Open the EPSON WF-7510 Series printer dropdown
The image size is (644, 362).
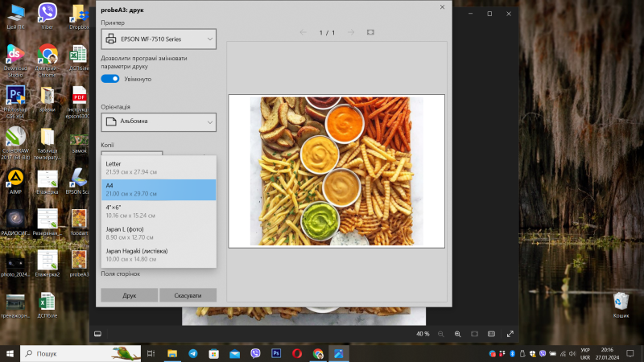(x=159, y=39)
